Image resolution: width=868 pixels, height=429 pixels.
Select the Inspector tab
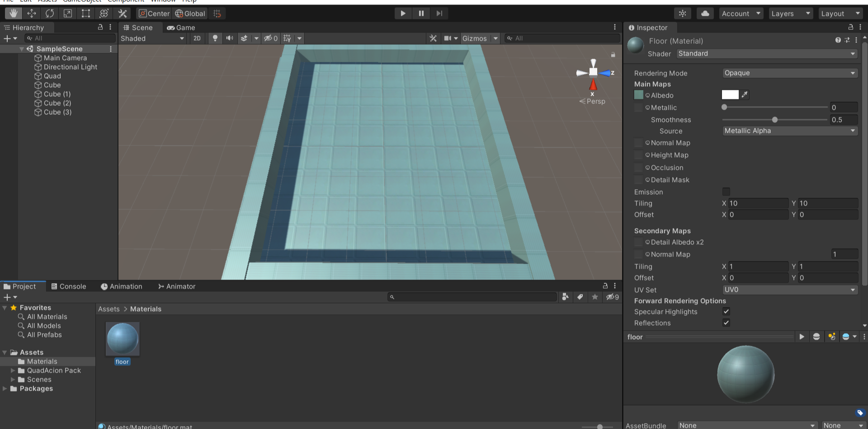pos(648,28)
